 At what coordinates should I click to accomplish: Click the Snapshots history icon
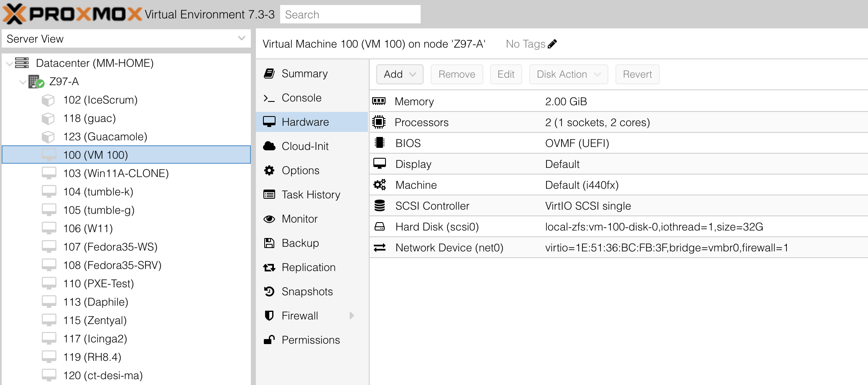269,291
